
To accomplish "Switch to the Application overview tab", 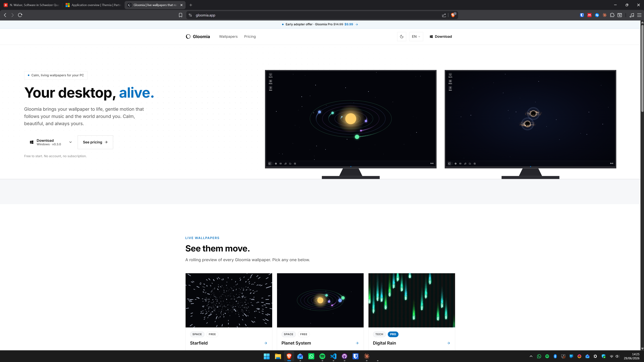I will (93, 5).
